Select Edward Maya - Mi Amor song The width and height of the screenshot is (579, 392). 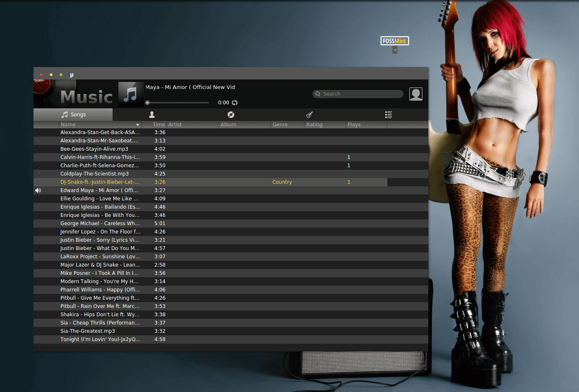[99, 190]
